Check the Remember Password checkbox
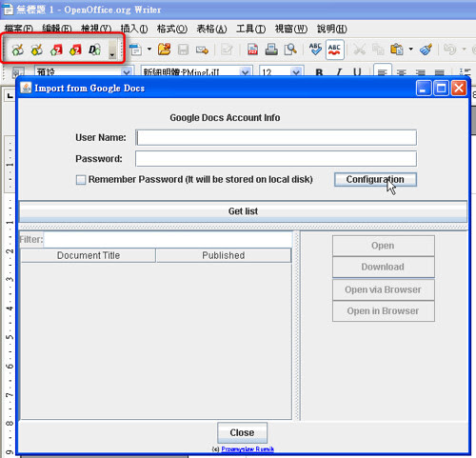This screenshot has height=458, width=476. coord(81,180)
